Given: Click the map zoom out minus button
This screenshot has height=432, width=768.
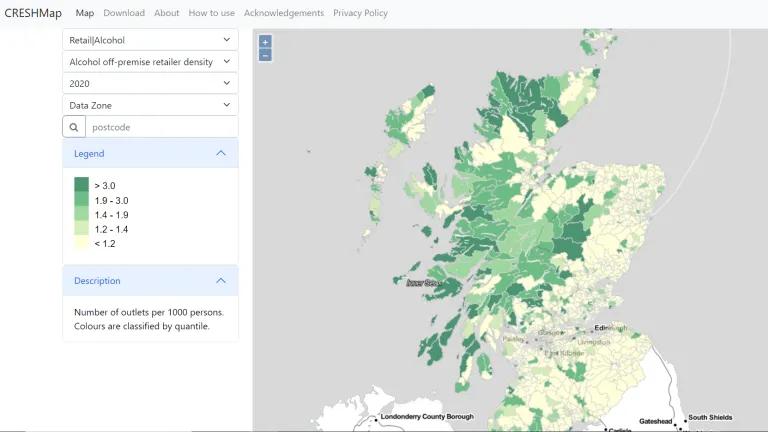Looking at the screenshot, I should point(265,55).
